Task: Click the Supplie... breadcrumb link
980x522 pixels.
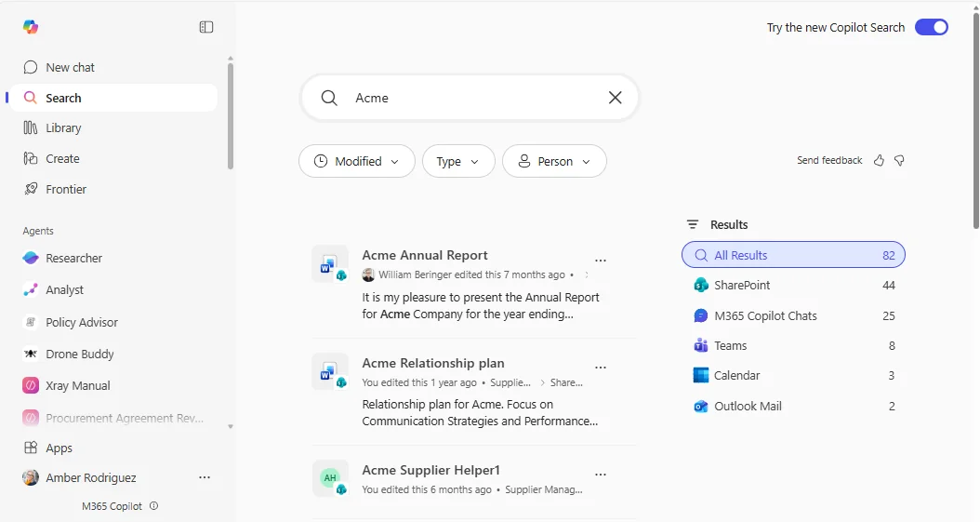Action: click(510, 382)
